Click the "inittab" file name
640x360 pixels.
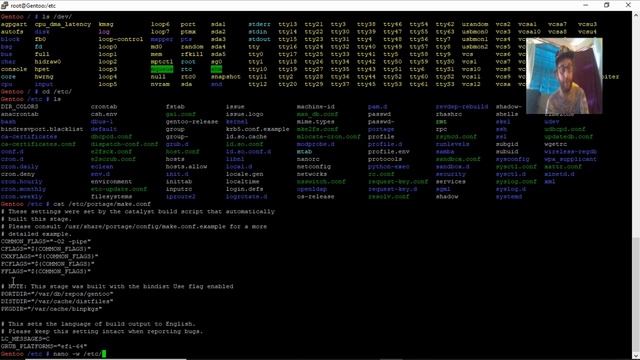point(179,181)
